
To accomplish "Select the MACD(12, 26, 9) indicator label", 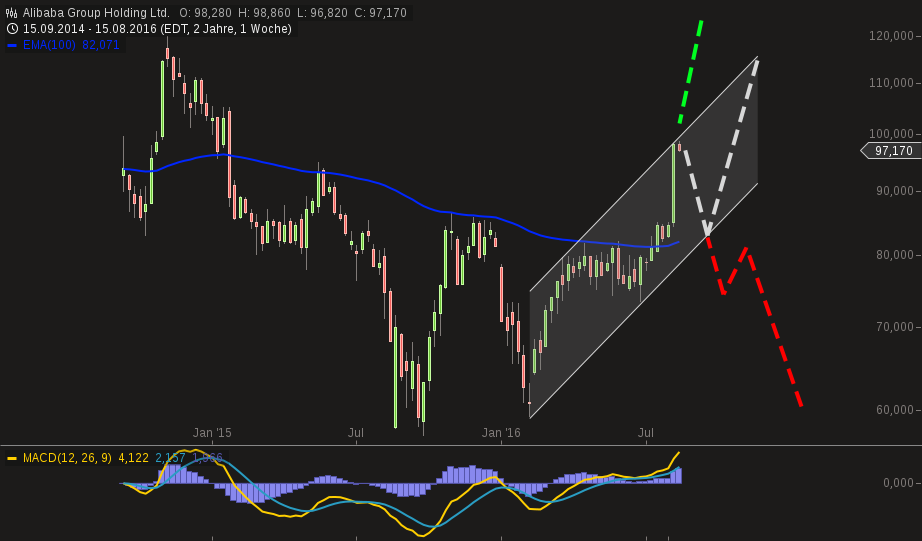I will [x=68, y=458].
